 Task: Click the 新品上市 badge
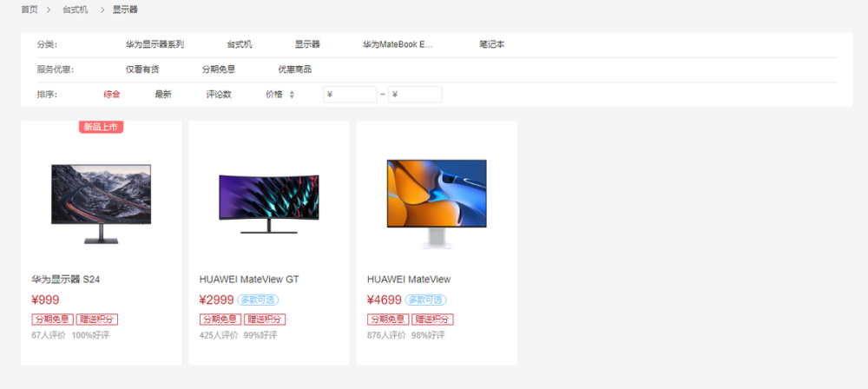tap(102, 128)
